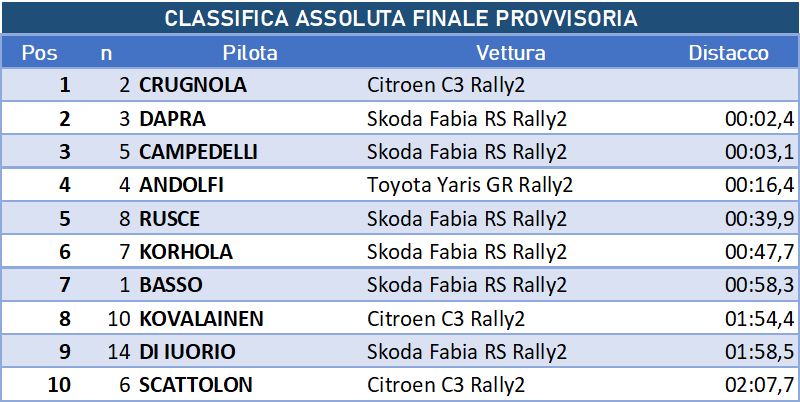The width and height of the screenshot is (800, 402).
Task: Click the table title 'CLASSIFICA ASSOLUTA FINALE PROVVISORIA'
Action: (400, 19)
